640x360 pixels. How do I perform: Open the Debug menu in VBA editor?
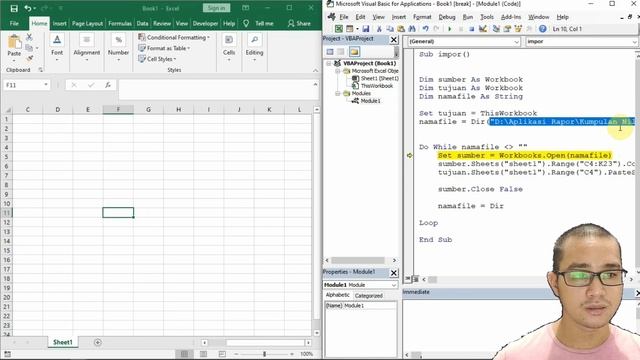pyautogui.click(x=447, y=17)
